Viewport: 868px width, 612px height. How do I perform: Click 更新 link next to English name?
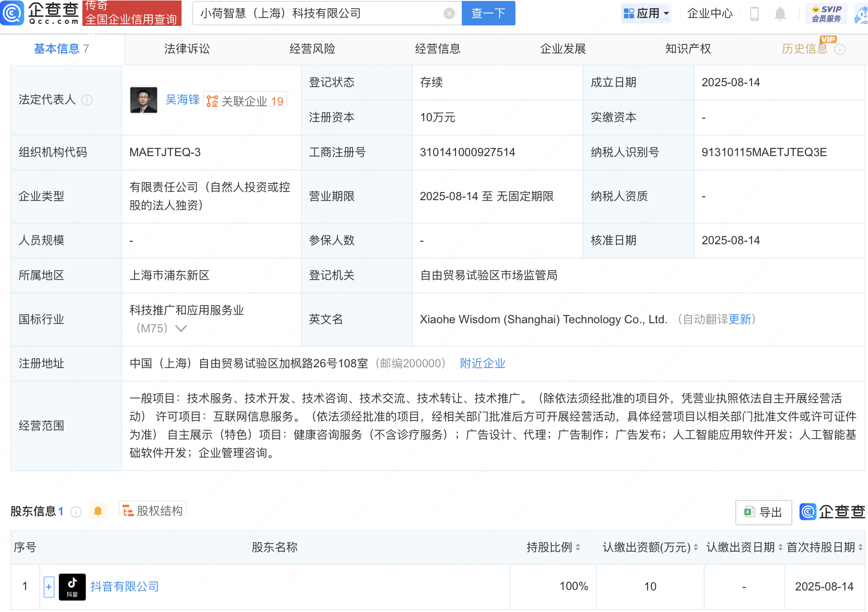[x=740, y=319]
